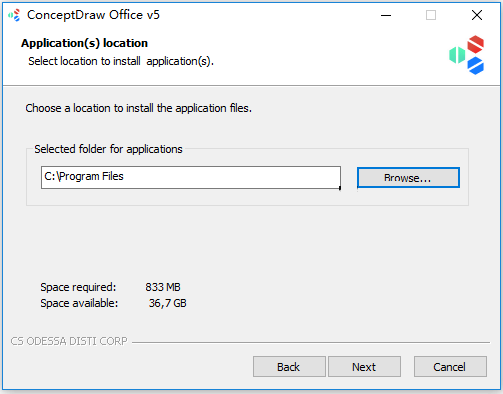The image size is (503, 394).
Task: Click the 'Space required:' label
Action: pyautogui.click(x=78, y=287)
